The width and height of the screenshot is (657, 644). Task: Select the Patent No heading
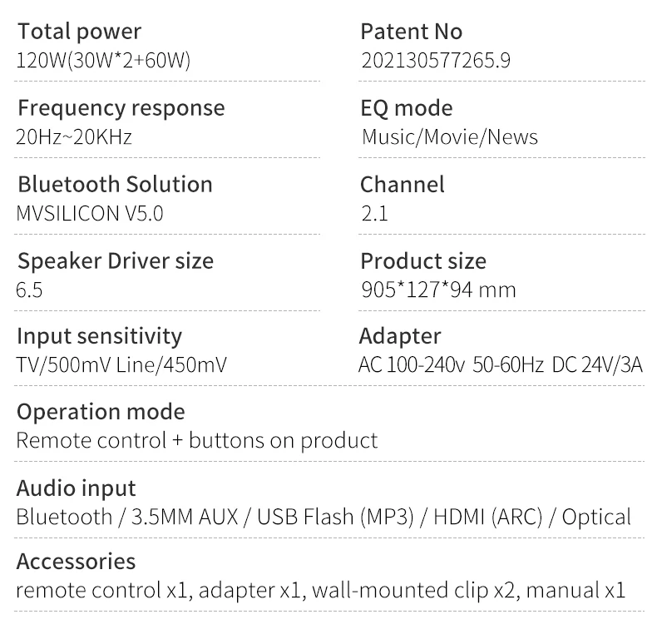[411, 32]
